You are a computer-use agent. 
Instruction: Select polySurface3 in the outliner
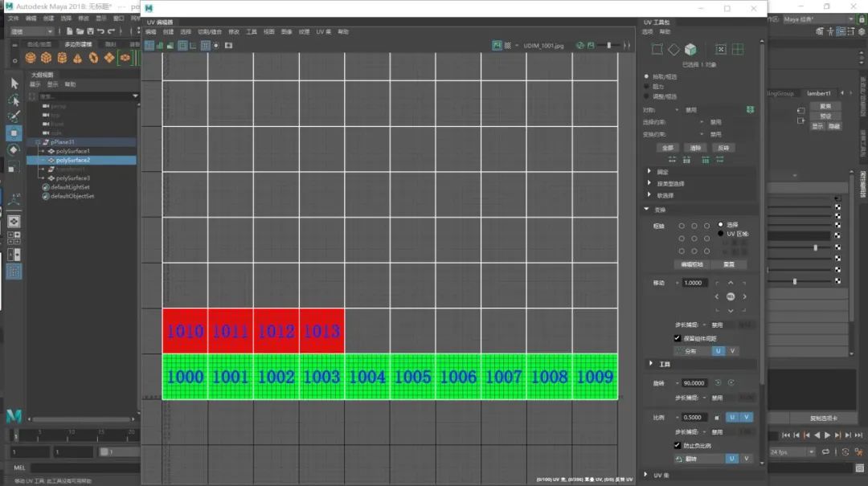click(72, 178)
